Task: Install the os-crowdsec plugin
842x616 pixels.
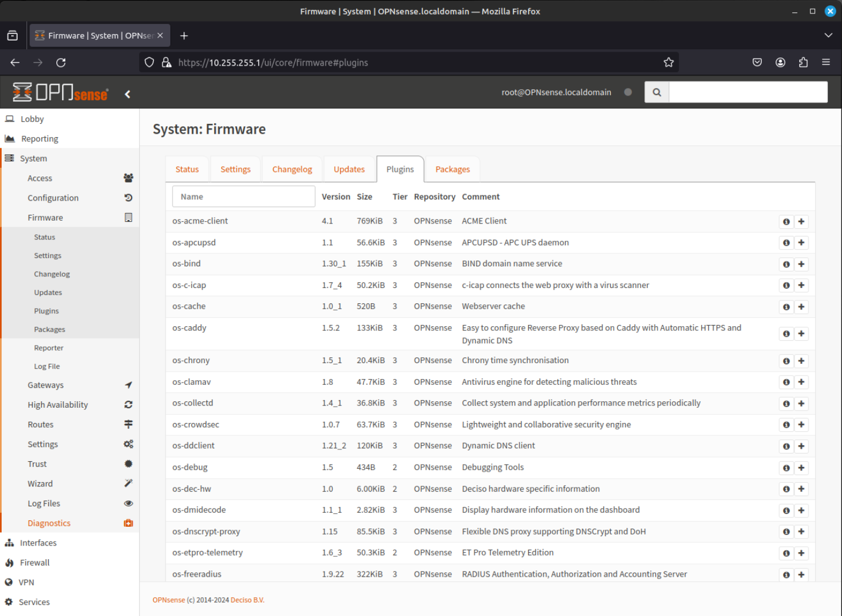Action: tap(801, 425)
